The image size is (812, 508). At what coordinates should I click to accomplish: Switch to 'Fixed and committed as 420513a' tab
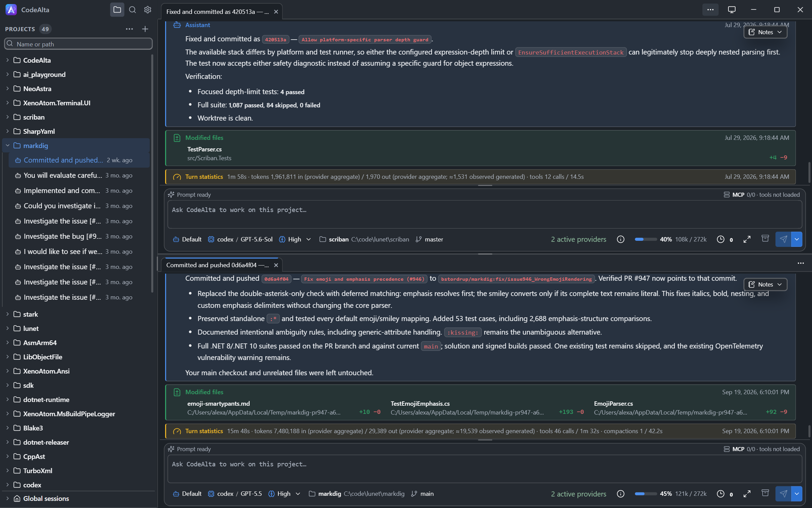(x=217, y=12)
